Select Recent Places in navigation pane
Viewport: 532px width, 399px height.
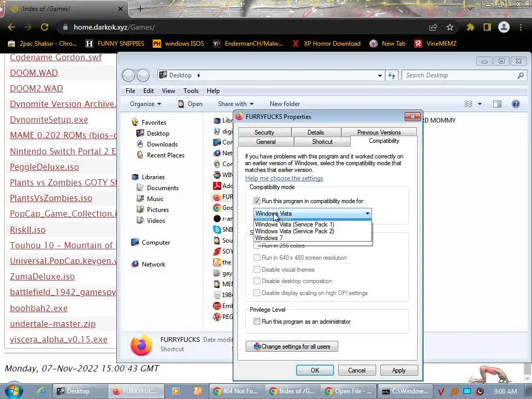[x=161, y=155]
